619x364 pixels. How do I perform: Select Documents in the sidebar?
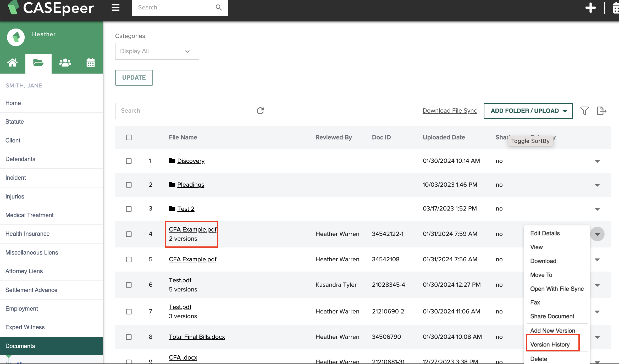pyautogui.click(x=51, y=346)
